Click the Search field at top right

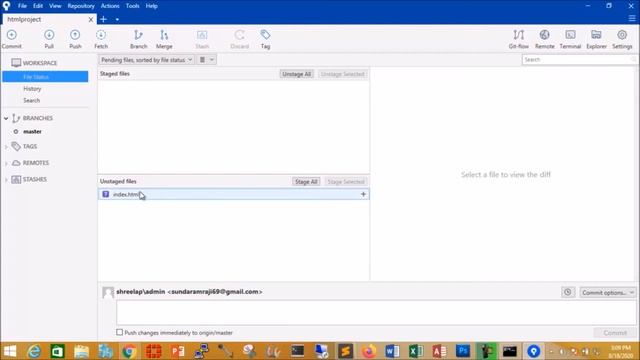coord(579,60)
